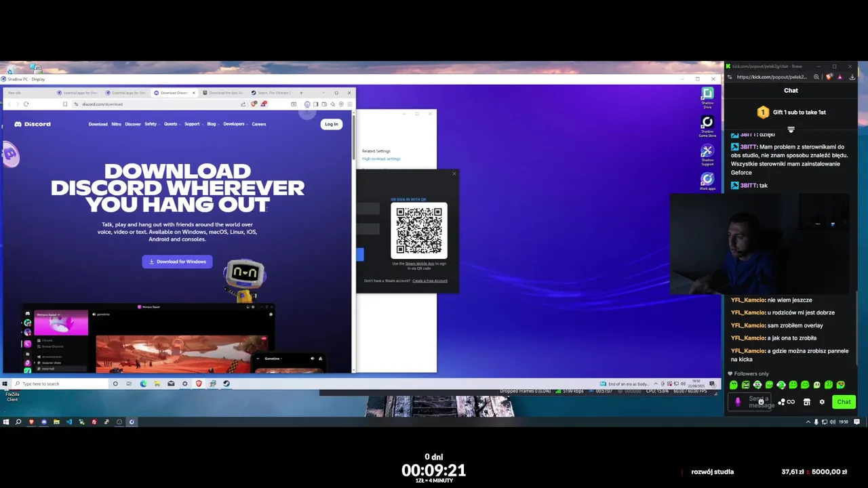Switch to the first Essential apps tab
Screen dimensions: 868x488
(x=77, y=93)
